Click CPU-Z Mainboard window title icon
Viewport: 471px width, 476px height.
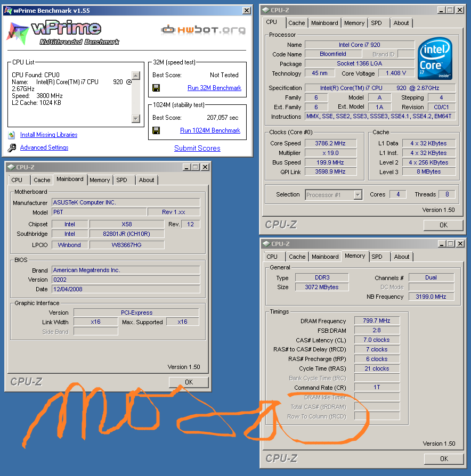(11, 167)
